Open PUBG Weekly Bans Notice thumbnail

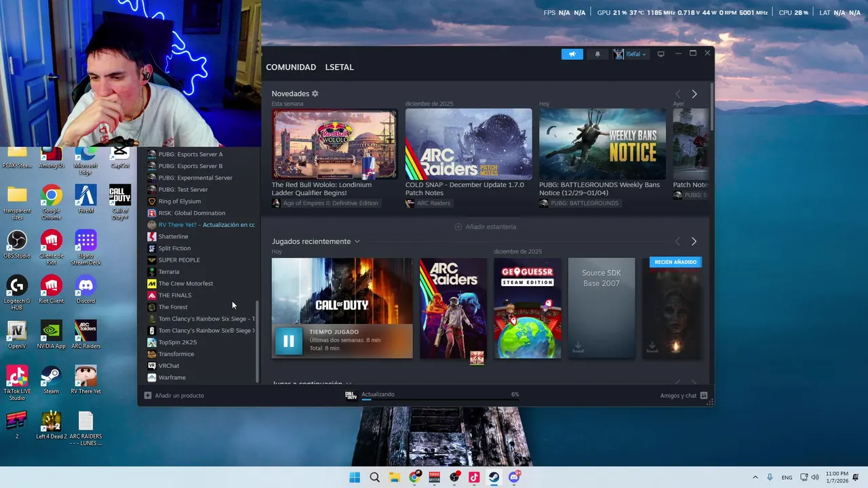click(x=602, y=144)
